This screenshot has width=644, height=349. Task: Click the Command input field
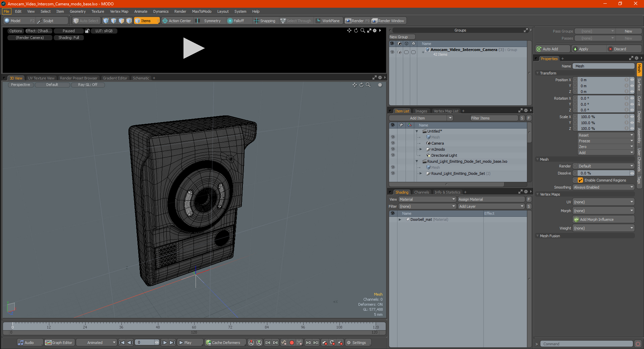tap(586, 344)
